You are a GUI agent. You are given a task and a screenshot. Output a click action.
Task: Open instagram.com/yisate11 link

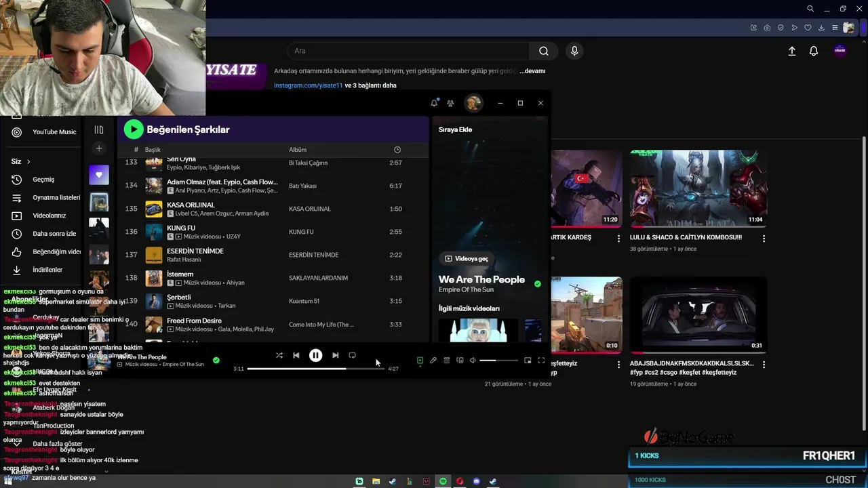pyautogui.click(x=308, y=85)
